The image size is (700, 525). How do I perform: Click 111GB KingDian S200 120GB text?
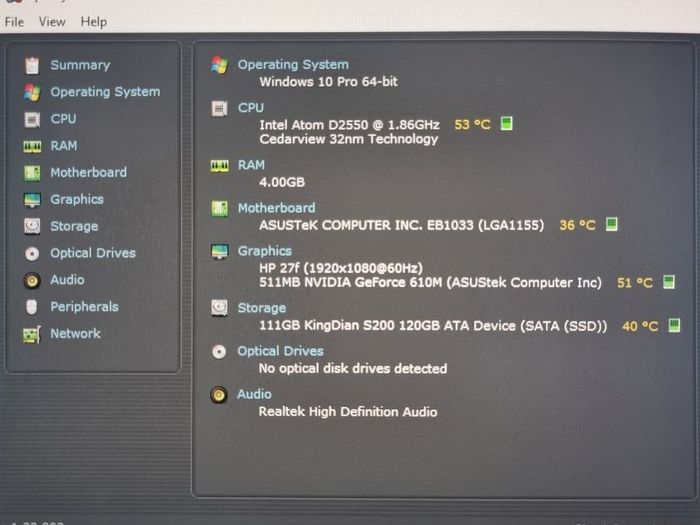tap(350, 325)
